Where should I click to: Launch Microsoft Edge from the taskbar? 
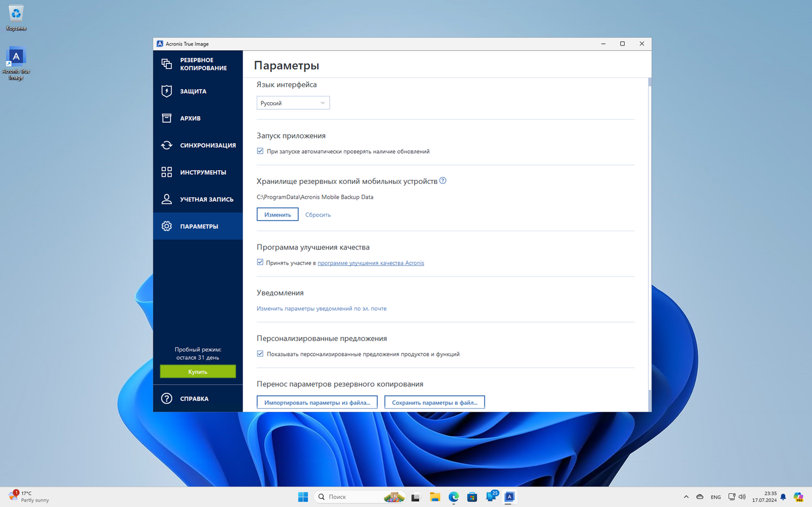tap(454, 497)
